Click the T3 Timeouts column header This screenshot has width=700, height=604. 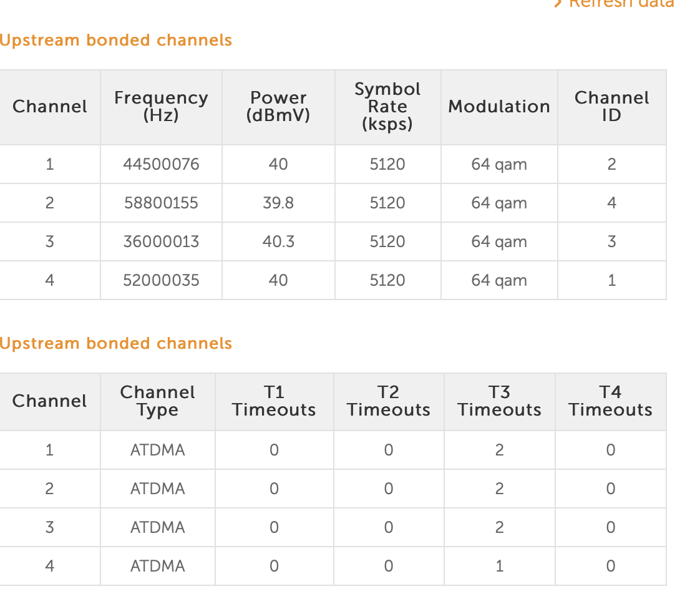[x=499, y=401]
